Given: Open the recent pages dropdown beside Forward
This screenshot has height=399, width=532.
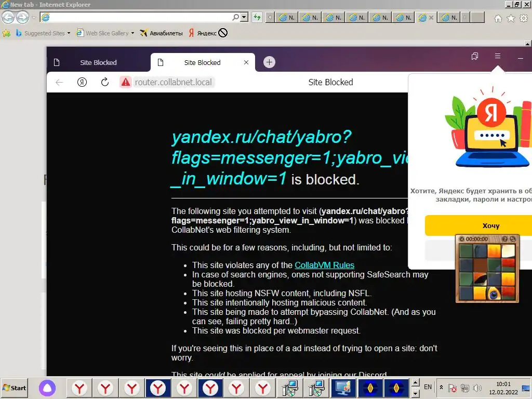Looking at the screenshot, I should click(x=34, y=17).
